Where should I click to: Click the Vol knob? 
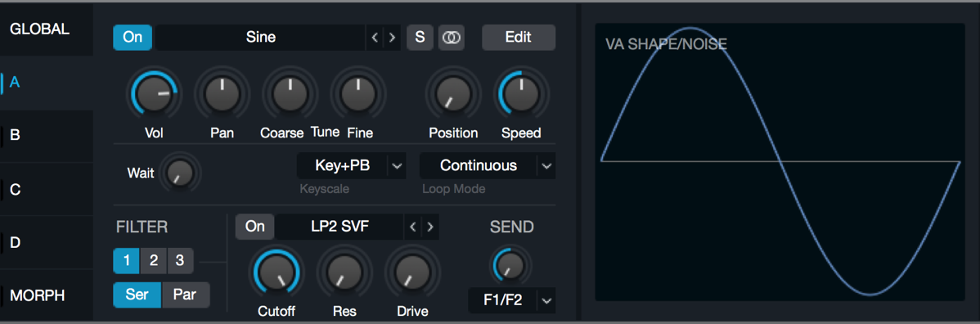154,94
